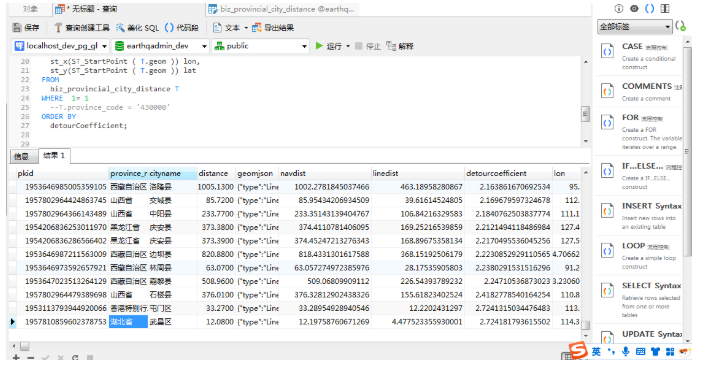Image resolution: width=703 pixels, height=365 pixels.
Task: Click the linedist column header
Action: pyautogui.click(x=417, y=174)
